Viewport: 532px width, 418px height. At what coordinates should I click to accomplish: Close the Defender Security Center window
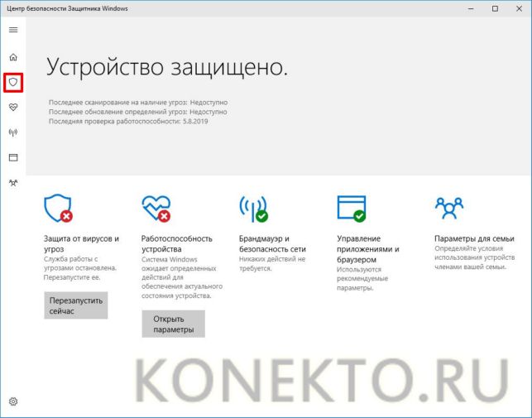[519, 8]
